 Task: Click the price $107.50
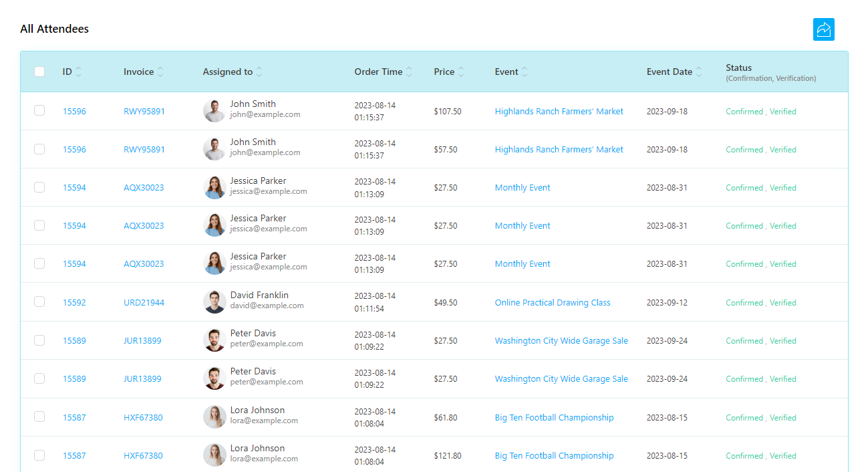tap(448, 112)
